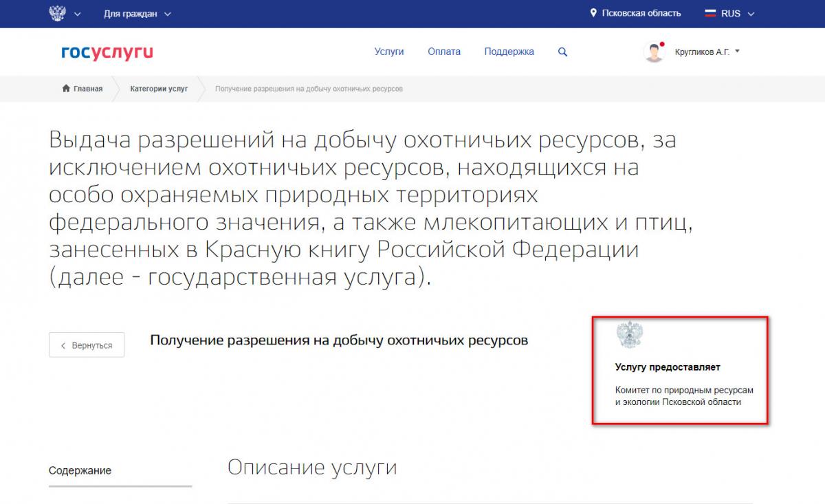Click the last breadcrumb 'Получение разрешения…'

309,89
